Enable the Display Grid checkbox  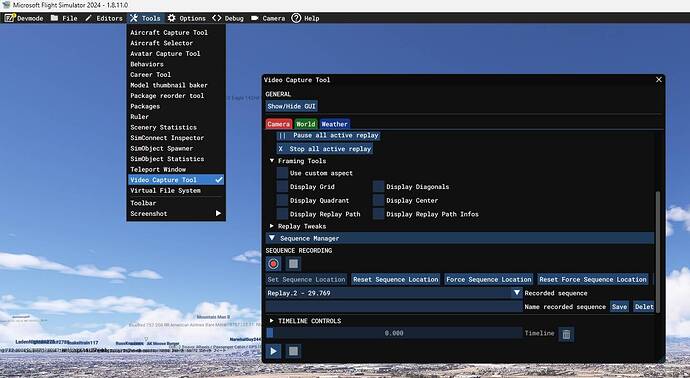pos(282,187)
